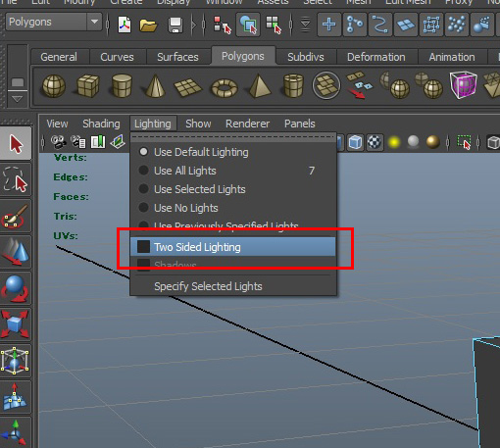
Task: Choose Specify Selected Lights entry
Action: (x=233, y=286)
